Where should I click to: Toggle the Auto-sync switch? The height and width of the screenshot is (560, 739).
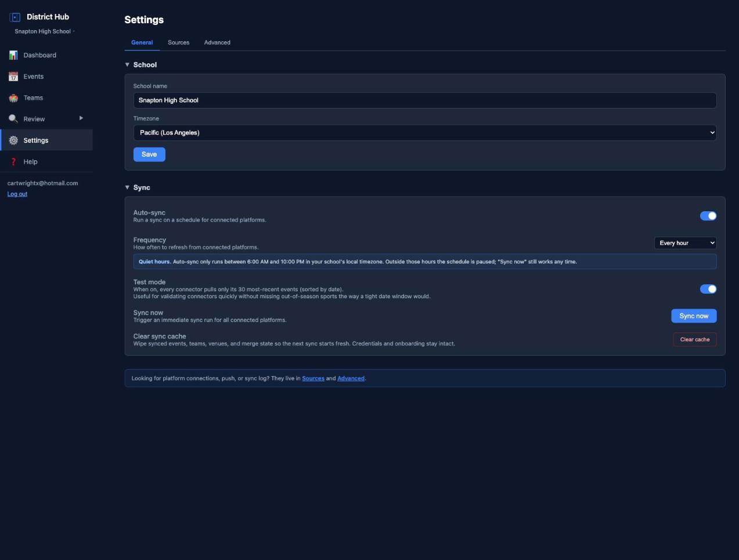708,216
